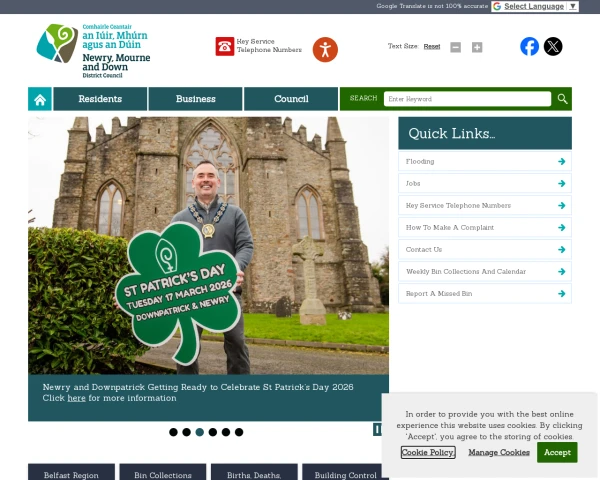Open the Births, Deaths tab

pos(254,472)
